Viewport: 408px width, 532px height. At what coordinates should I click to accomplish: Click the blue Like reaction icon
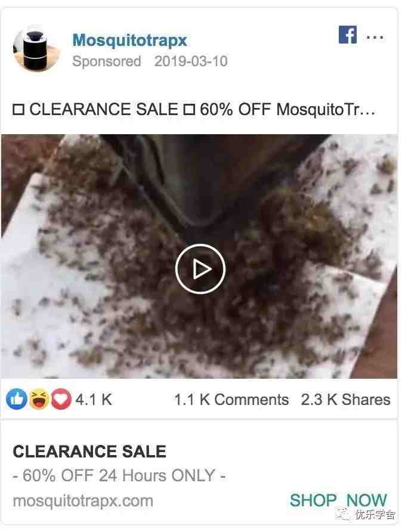pos(17,399)
